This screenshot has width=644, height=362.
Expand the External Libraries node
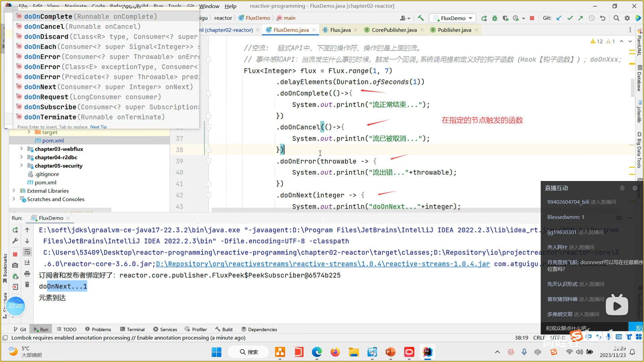pyautogui.click(x=14, y=191)
